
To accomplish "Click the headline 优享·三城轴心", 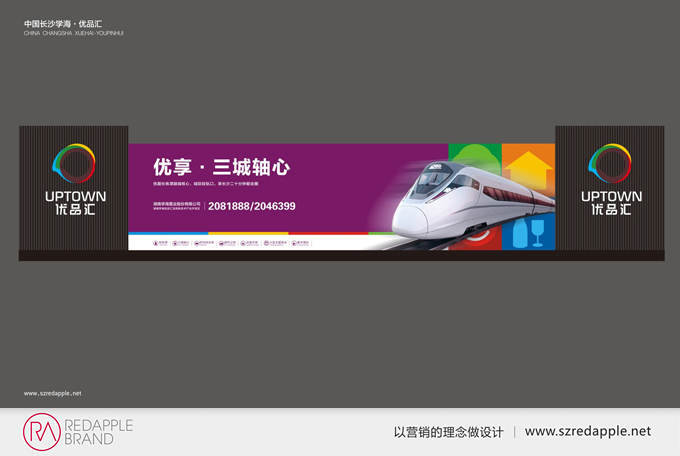I will (x=222, y=167).
